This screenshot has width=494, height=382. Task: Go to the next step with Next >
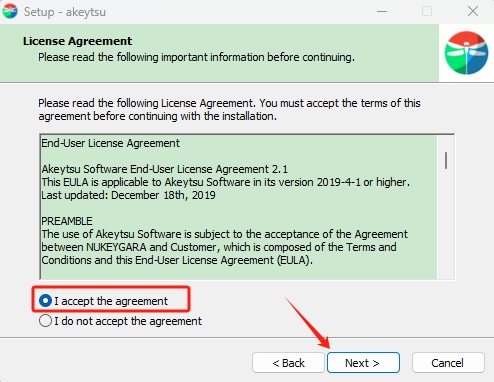pyautogui.click(x=363, y=362)
